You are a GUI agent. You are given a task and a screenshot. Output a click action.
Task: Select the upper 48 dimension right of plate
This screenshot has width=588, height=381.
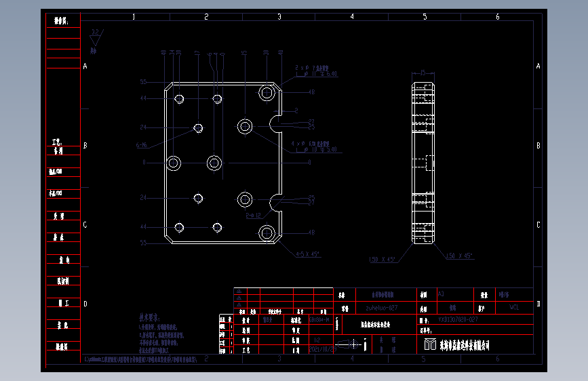[x=311, y=92]
